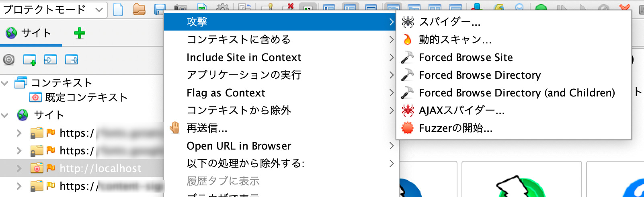Choose Forced Browse Directory hammer item
644x197 pixels.
tap(513, 75)
